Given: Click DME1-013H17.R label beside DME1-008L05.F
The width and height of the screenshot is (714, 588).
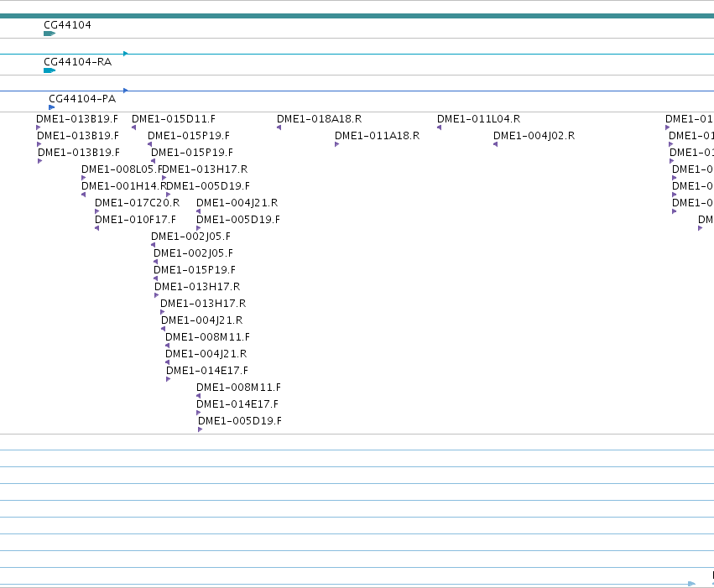Looking at the screenshot, I should (x=206, y=169).
